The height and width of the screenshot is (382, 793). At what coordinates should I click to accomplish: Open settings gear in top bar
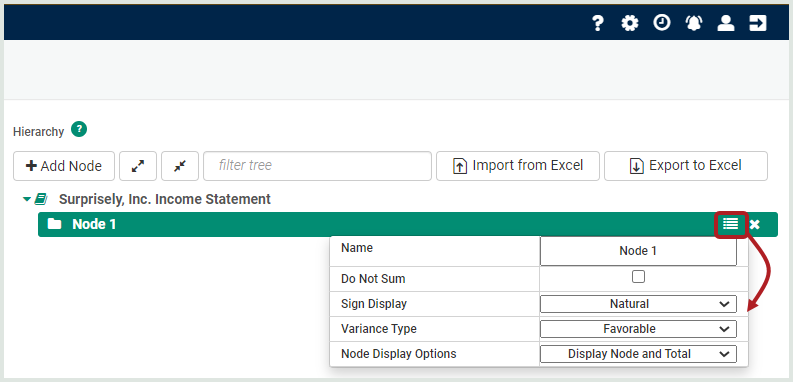tap(630, 23)
